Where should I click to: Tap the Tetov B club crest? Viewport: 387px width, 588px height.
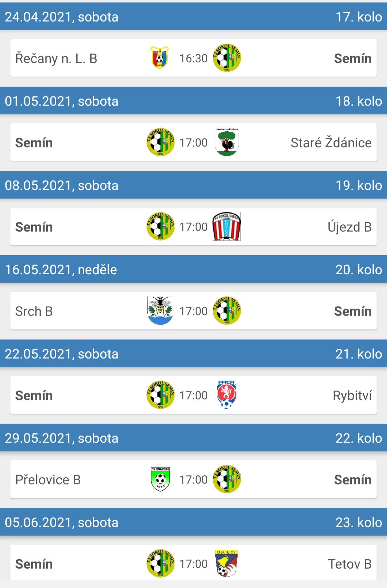226,563
